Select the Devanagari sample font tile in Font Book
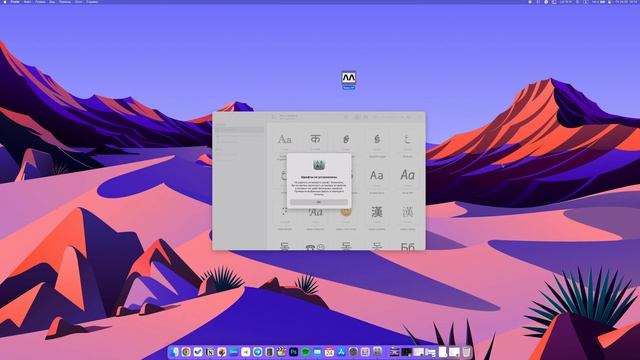 (315, 139)
